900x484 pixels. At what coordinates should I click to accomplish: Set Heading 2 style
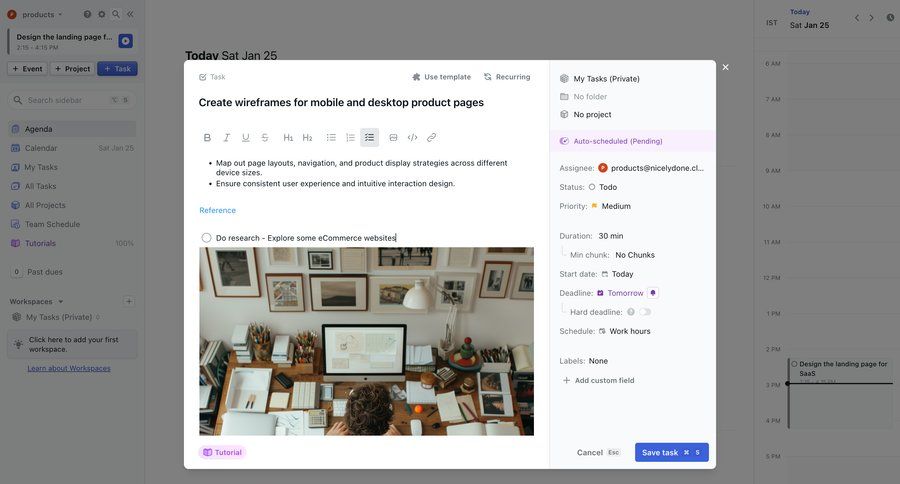pyautogui.click(x=308, y=137)
